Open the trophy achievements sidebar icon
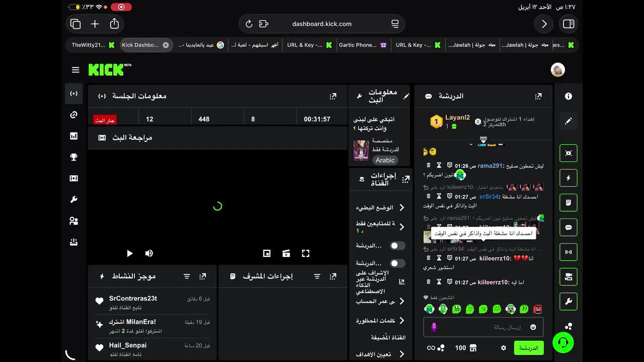 [x=74, y=157]
